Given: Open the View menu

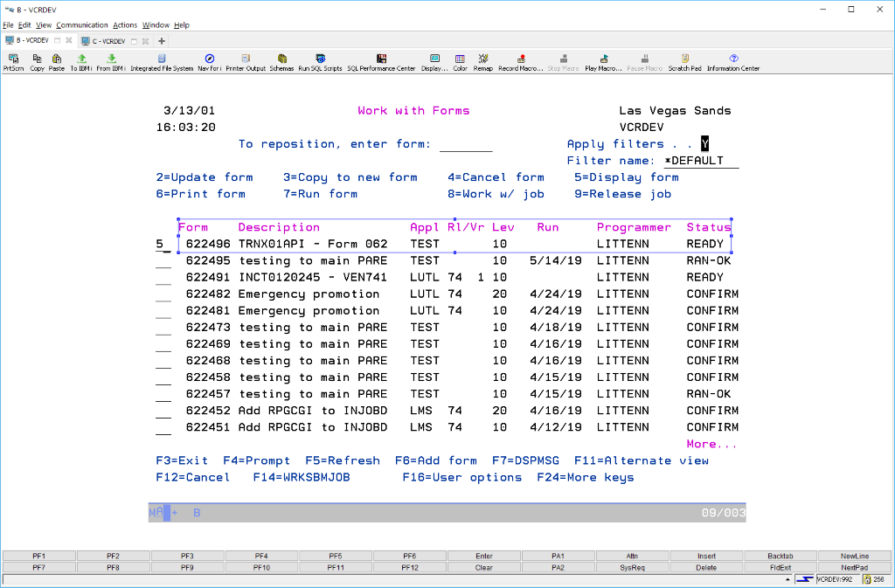Looking at the screenshot, I should (x=44, y=25).
